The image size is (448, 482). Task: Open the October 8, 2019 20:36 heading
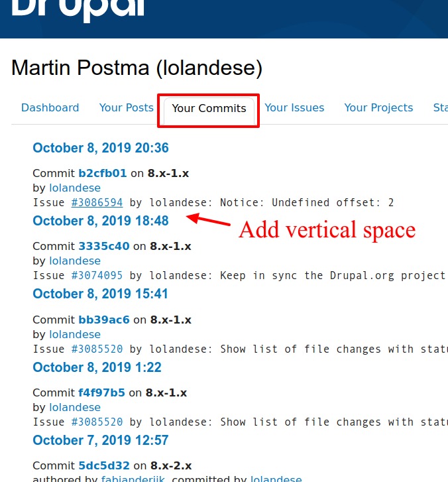pyautogui.click(x=101, y=148)
